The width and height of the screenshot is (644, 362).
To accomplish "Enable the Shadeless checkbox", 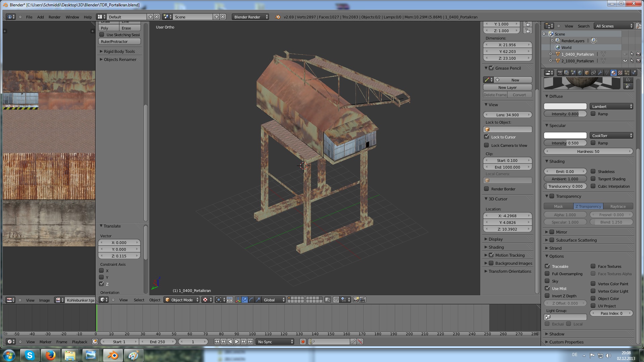I will pyautogui.click(x=593, y=171).
